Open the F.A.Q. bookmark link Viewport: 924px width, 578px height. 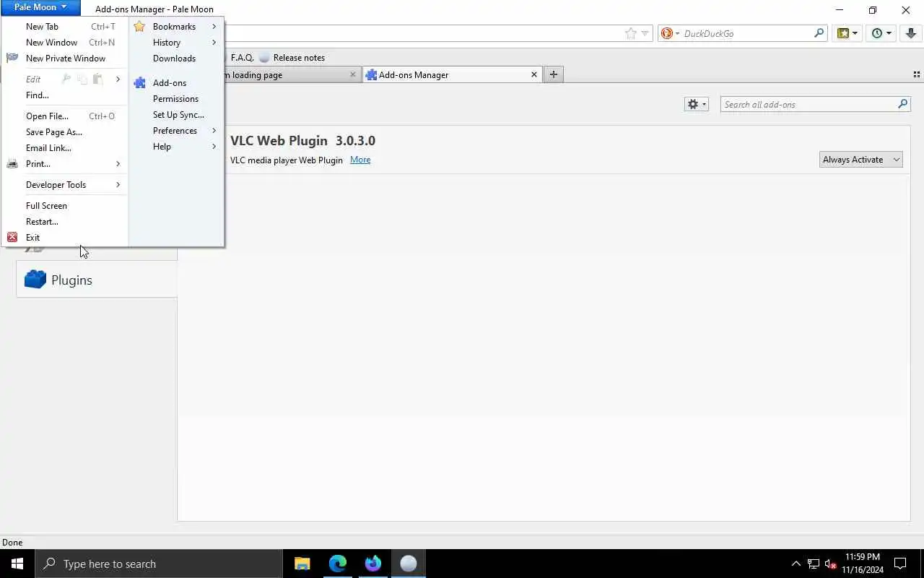(x=242, y=58)
